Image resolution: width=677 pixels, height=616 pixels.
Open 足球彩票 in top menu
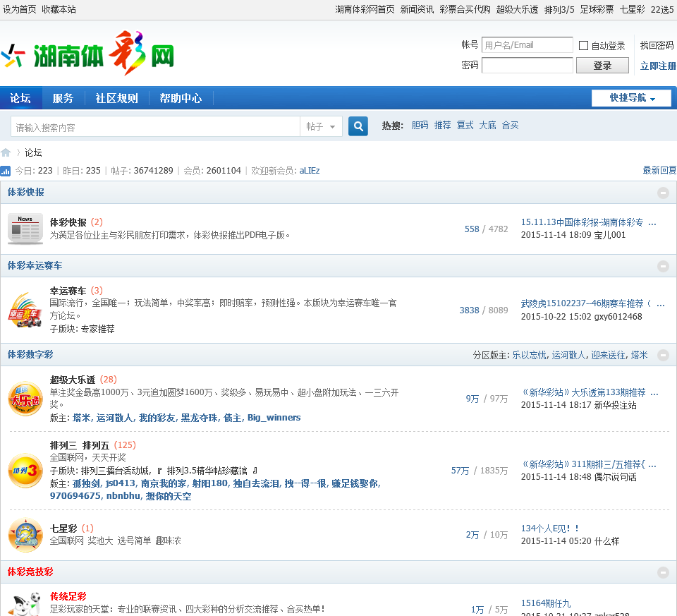[597, 9]
